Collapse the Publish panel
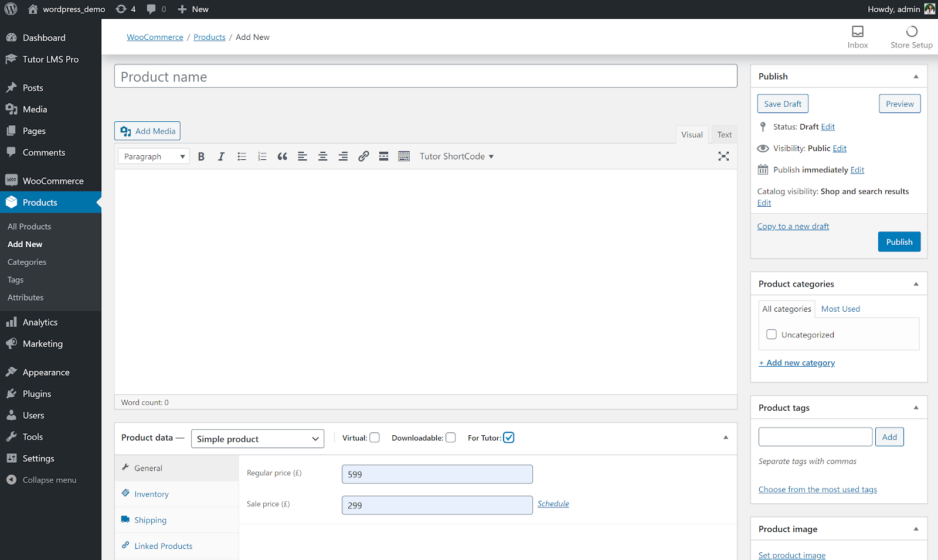This screenshot has height=560, width=938. click(916, 77)
